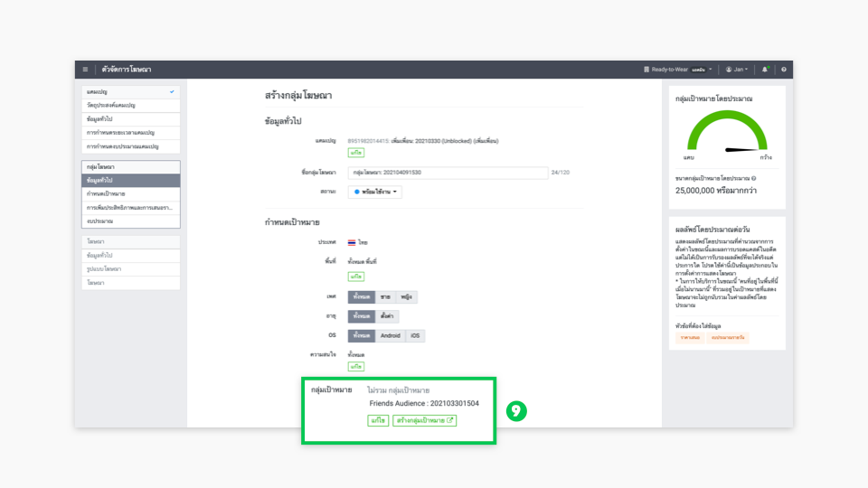Select ชาย gender option
The width and height of the screenshot is (868, 488).
click(x=386, y=297)
